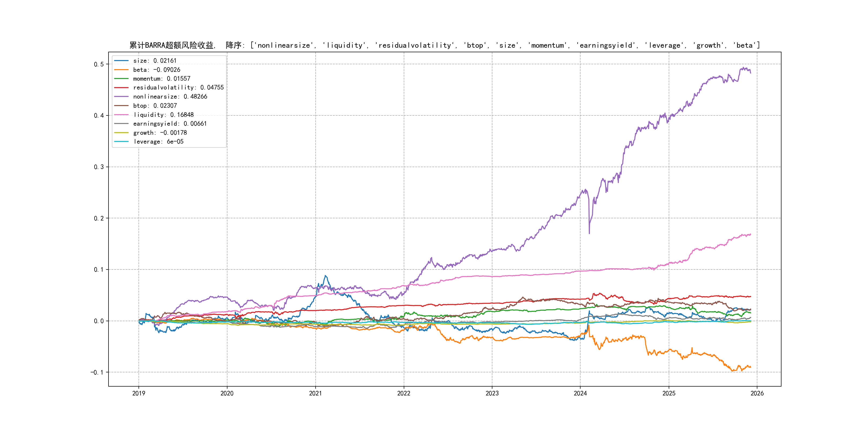Image resolution: width=868 pixels, height=434 pixels.
Task: Select the earningsyield: 0.00661 legend label
Action: coord(170,124)
